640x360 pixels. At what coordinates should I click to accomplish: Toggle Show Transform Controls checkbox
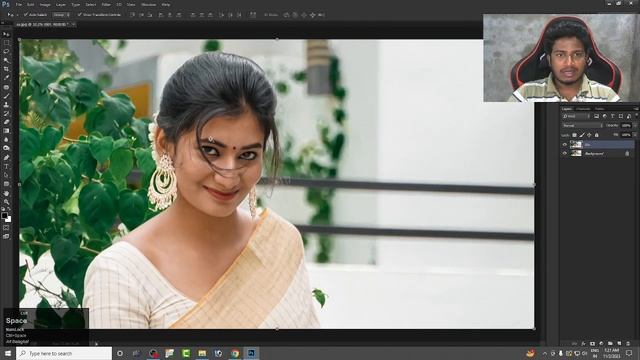click(x=80, y=15)
